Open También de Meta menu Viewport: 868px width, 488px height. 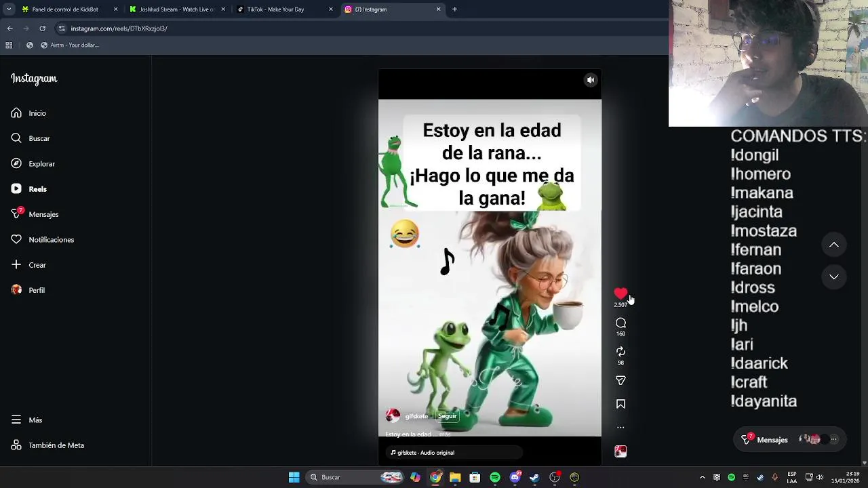(x=47, y=445)
